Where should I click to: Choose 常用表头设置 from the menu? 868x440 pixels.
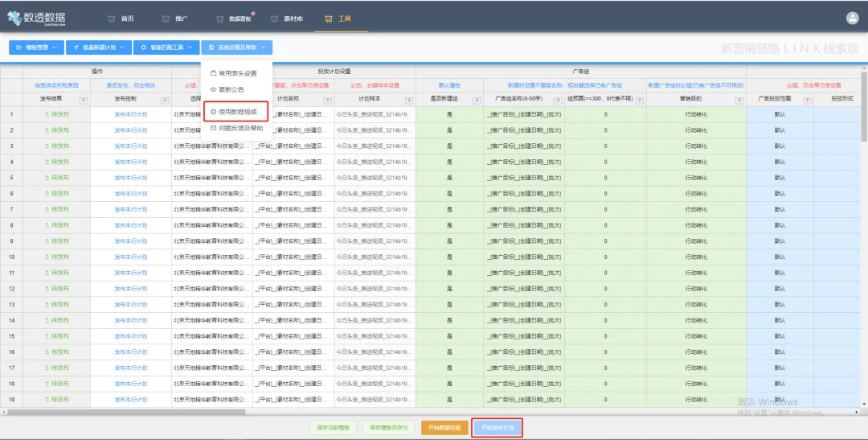pyautogui.click(x=236, y=72)
